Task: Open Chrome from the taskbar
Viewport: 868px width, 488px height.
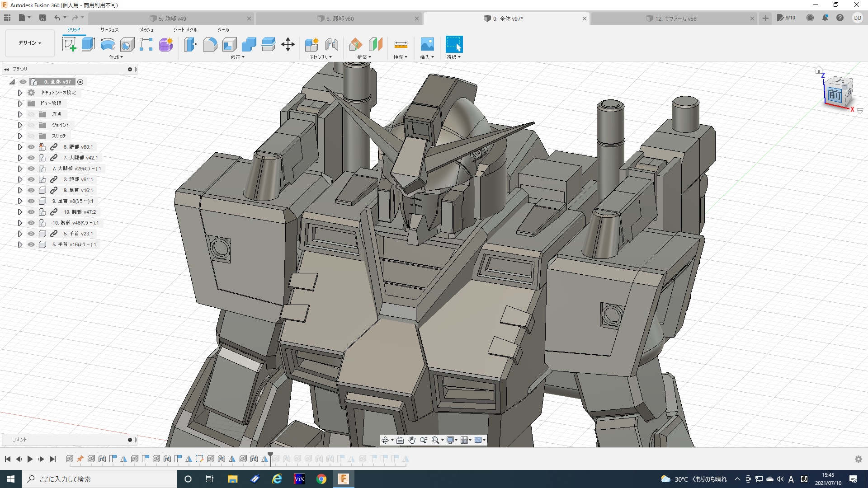Action: [321, 479]
